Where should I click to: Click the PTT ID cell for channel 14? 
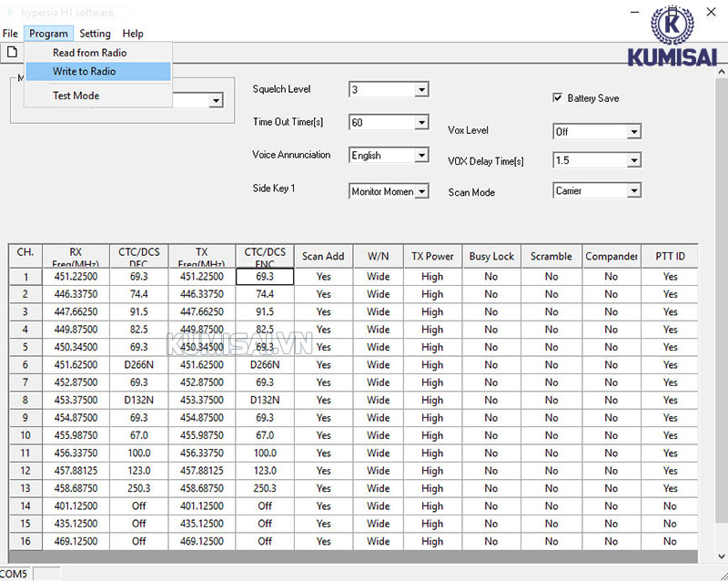pos(670,506)
